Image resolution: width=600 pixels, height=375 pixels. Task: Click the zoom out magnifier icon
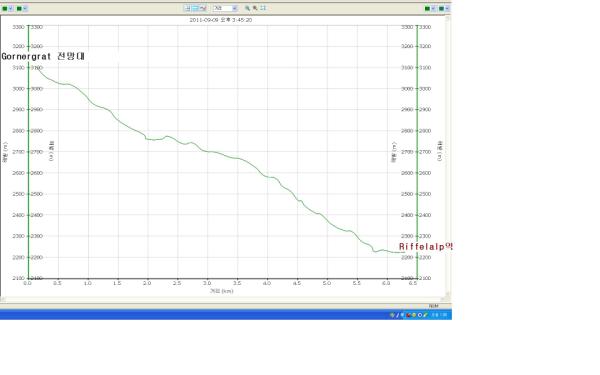click(x=255, y=8)
